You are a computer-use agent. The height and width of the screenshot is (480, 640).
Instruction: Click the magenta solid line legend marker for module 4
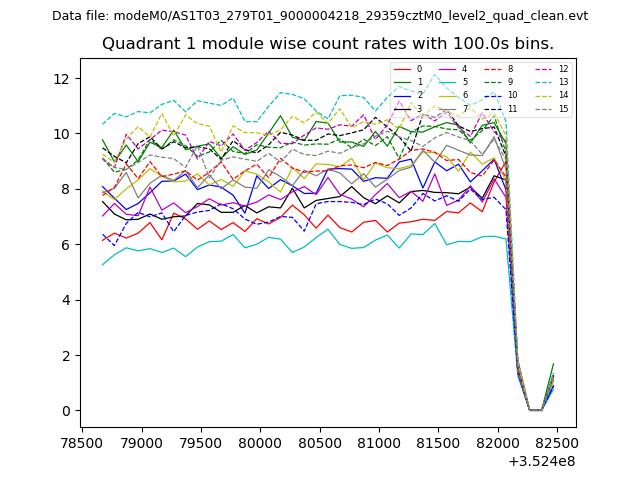(x=448, y=69)
